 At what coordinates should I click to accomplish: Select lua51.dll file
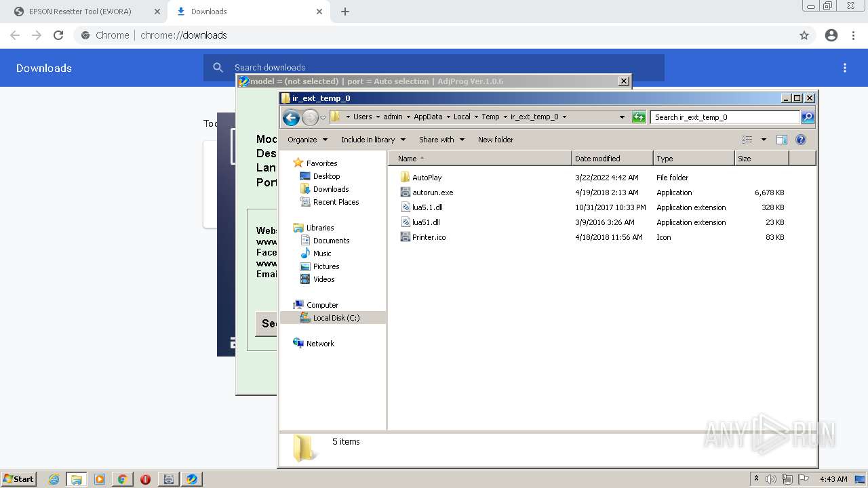426,222
